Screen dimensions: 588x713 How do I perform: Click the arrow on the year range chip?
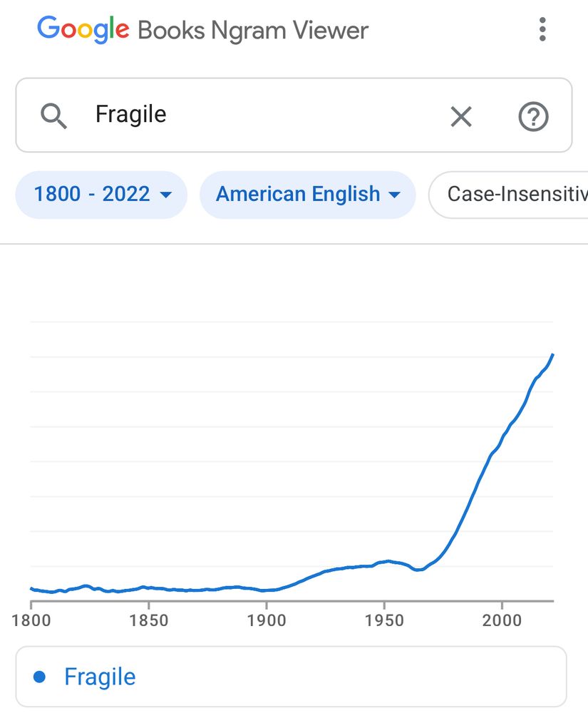(x=166, y=195)
